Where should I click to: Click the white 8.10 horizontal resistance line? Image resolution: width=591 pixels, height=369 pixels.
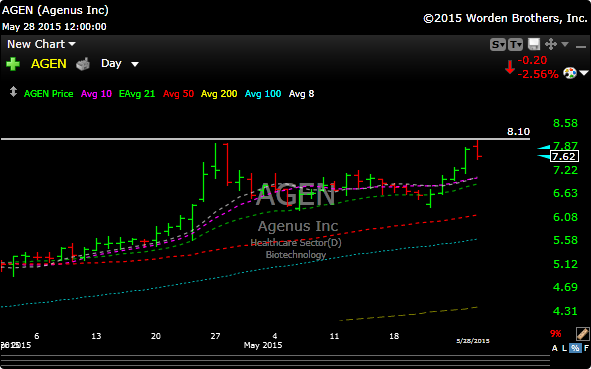click(x=265, y=139)
